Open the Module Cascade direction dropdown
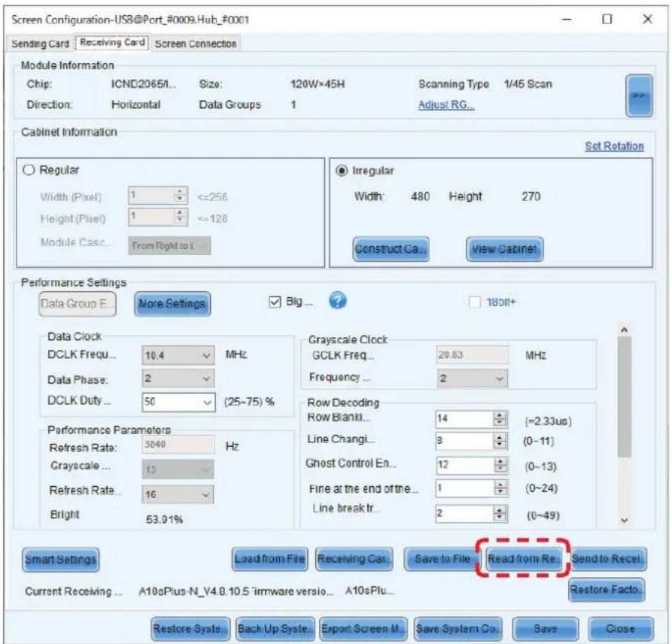Screen dimensions: 672x644 [x=169, y=245]
